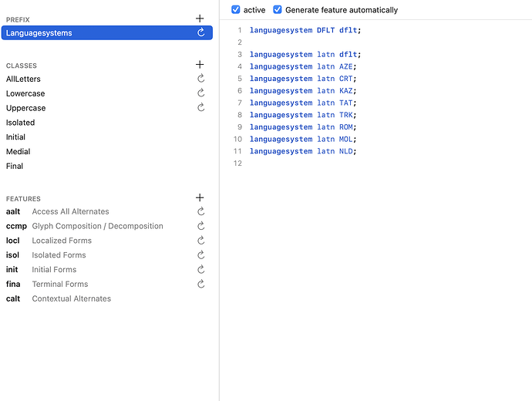
Task: Click the line 'languagesystem latn CRT;'
Action: point(303,79)
